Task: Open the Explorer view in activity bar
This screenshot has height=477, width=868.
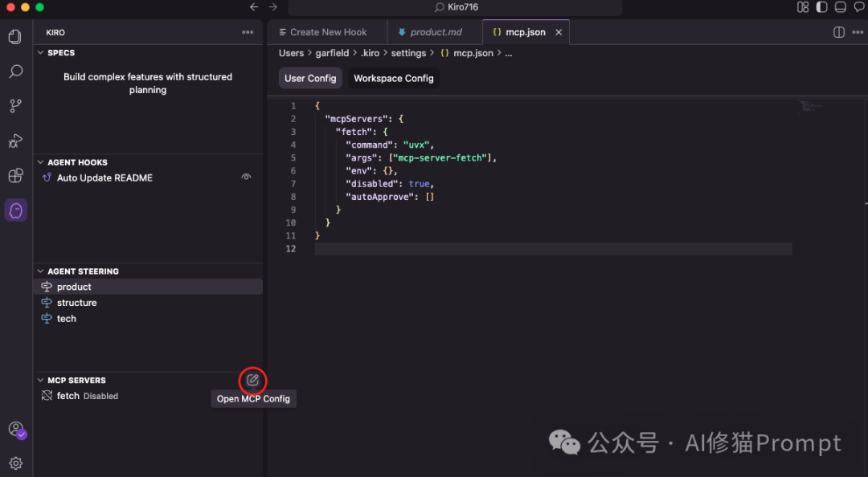Action: 15,37
